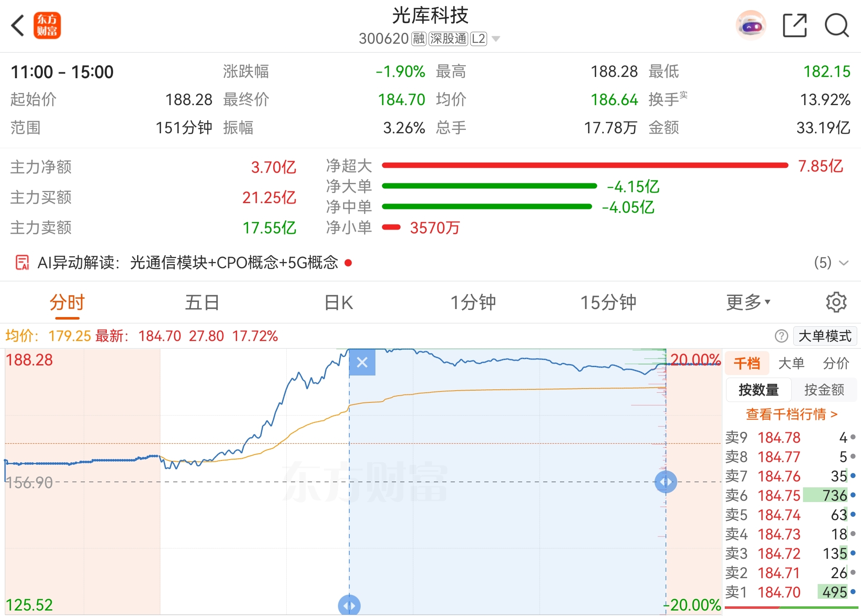
Task: Tap the back arrow icon
Action: 18,26
